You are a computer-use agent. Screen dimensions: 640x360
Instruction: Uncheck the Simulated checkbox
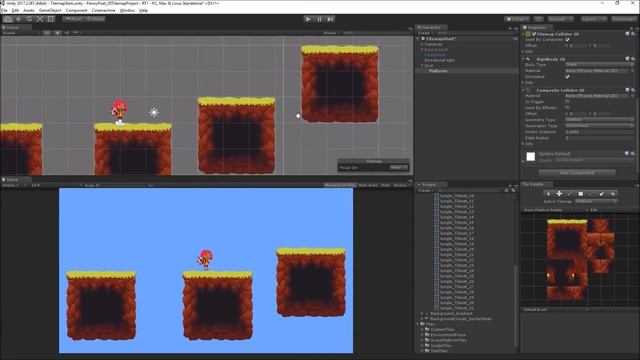click(567, 76)
